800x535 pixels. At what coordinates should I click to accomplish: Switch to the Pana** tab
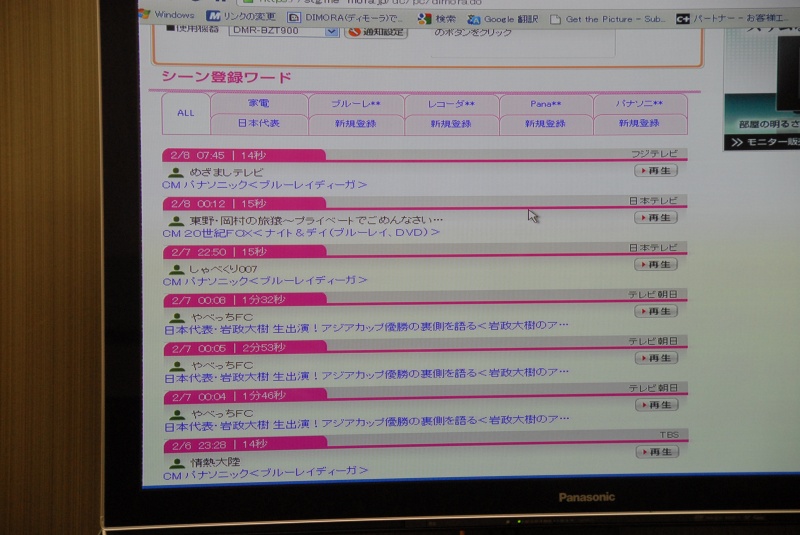pos(546,104)
